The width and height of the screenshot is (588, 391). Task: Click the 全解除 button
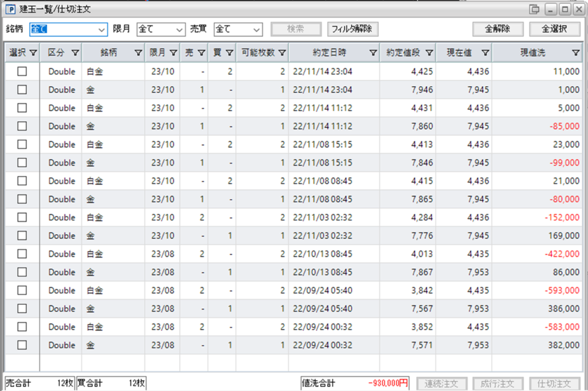(498, 29)
